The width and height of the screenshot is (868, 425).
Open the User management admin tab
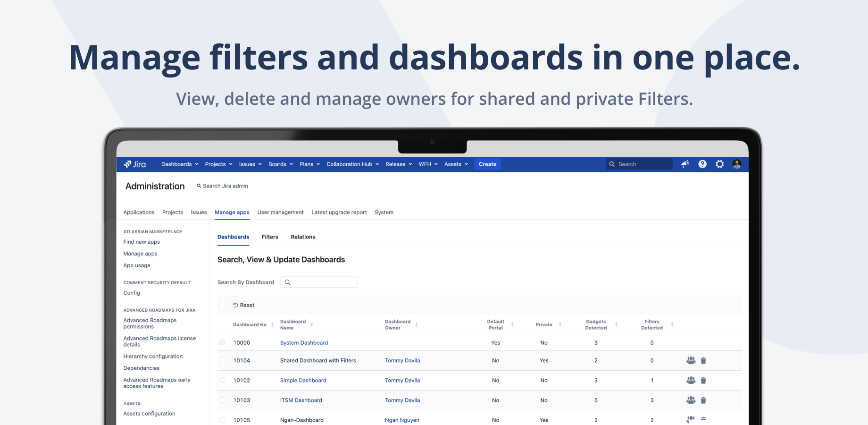pos(280,212)
